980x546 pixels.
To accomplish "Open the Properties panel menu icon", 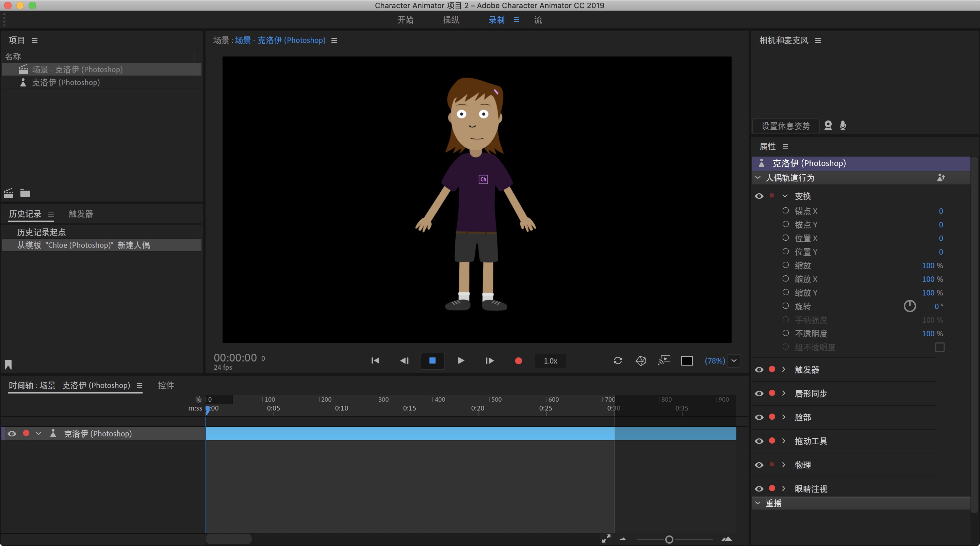I will [785, 146].
